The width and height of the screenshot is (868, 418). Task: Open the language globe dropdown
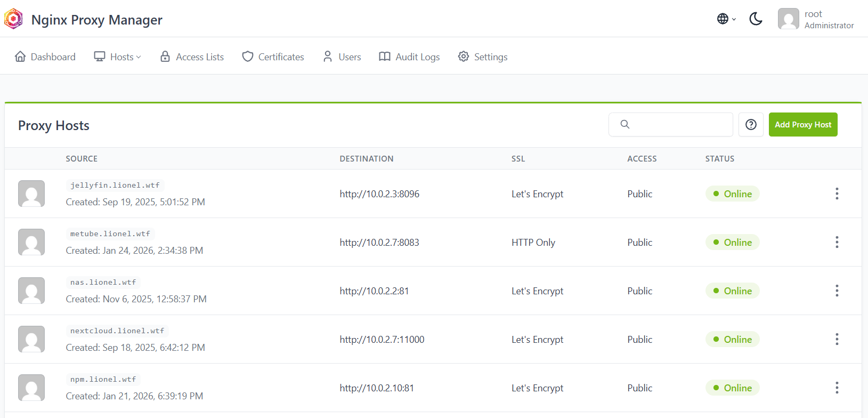pos(726,19)
